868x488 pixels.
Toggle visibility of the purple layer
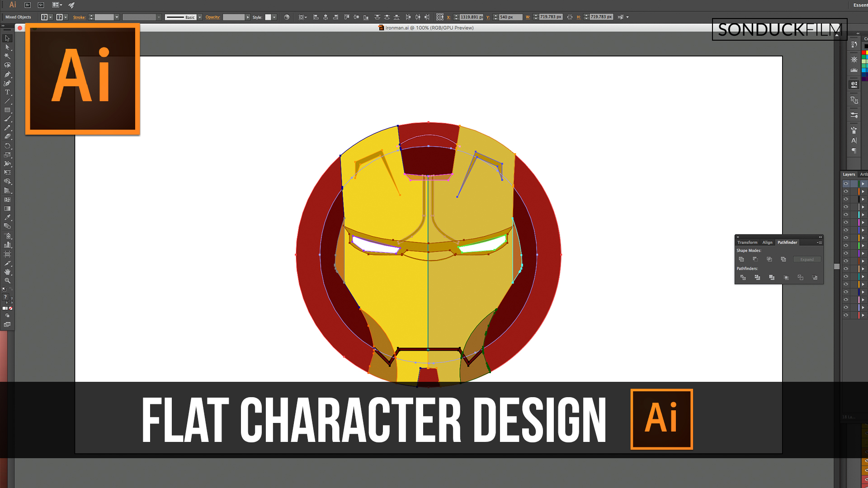coord(846,253)
